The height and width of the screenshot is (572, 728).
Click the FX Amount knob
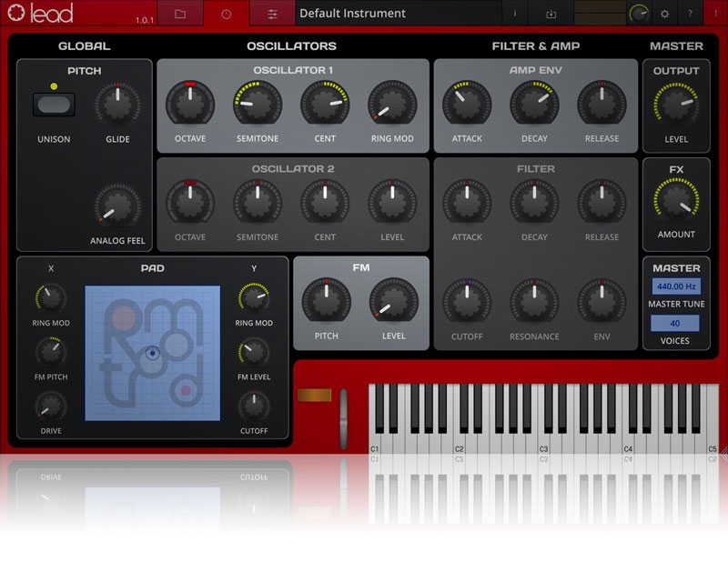pyautogui.click(x=676, y=201)
